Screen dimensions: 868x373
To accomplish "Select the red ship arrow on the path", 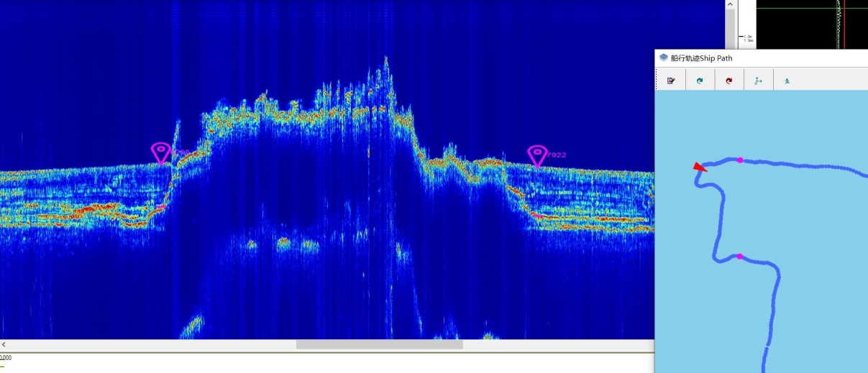I will pyautogui.click(x=699, y=167).
